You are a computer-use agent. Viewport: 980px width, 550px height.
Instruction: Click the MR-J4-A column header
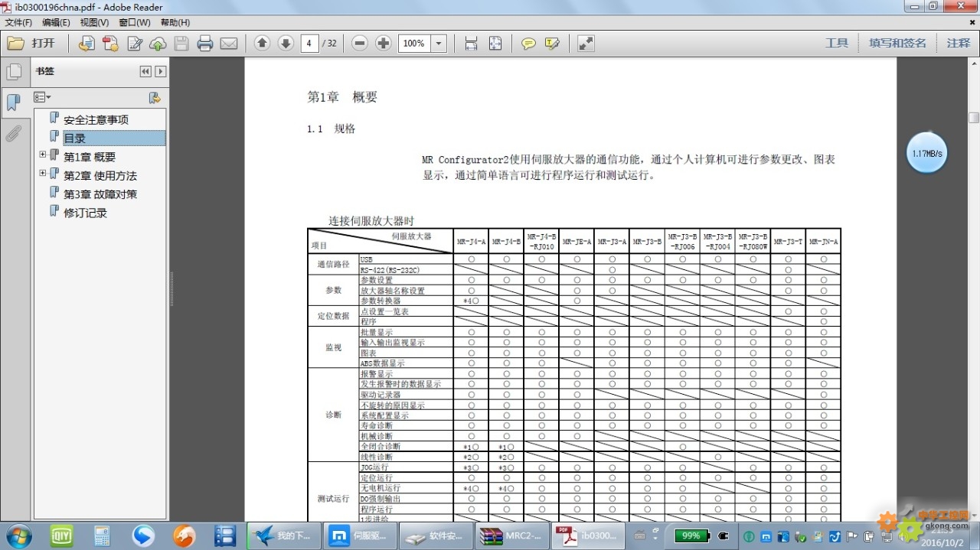471,242
